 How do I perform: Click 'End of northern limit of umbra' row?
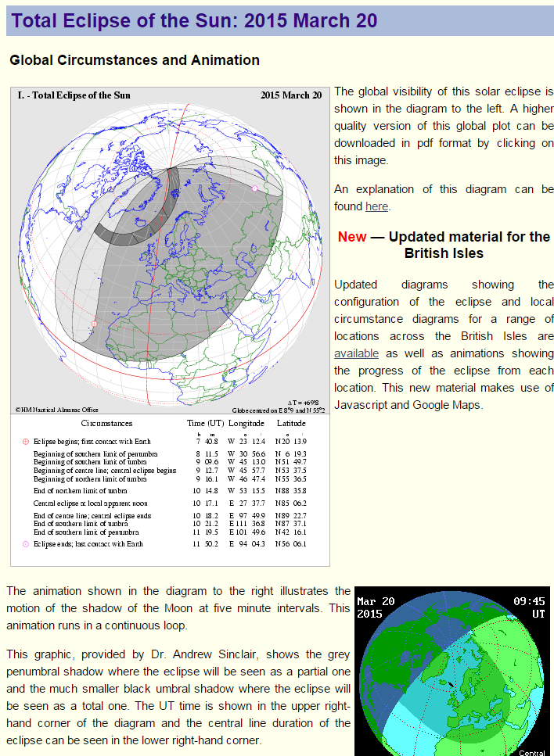(170, 491)
